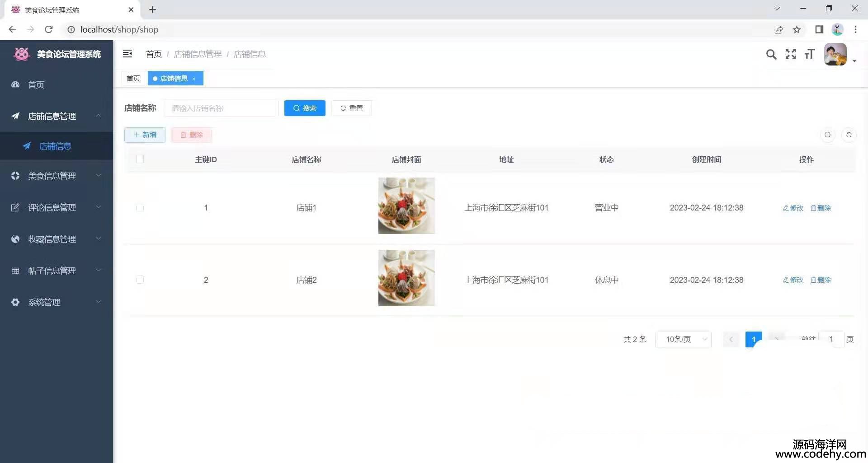
Task: Reload the page in the browser
Action: pos(49,30)
